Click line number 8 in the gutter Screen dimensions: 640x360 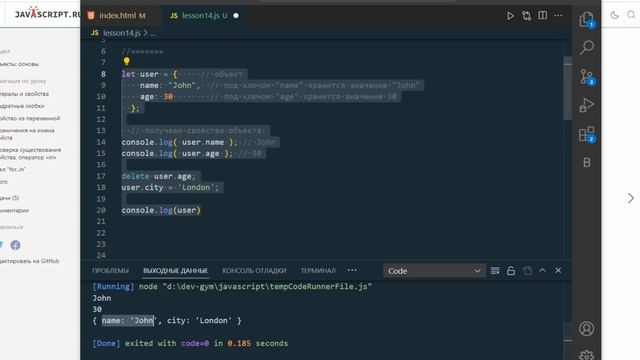[x=103, y=74]
